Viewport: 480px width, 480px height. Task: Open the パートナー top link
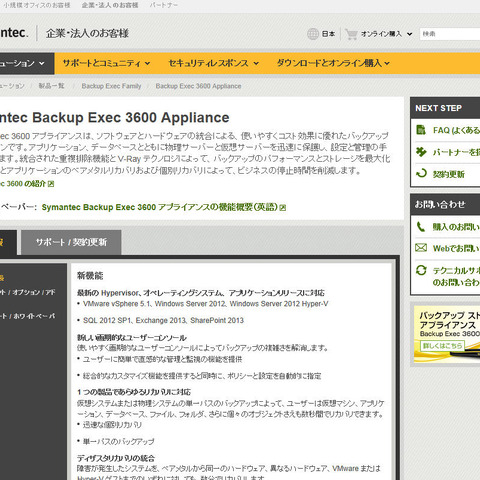pos(163,5)
